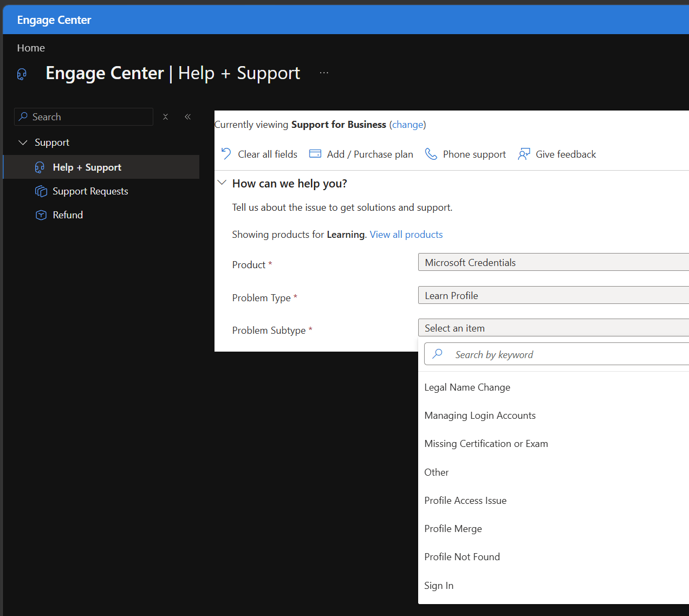Open the Product dropdown showing Microsoft Credentials
Image resolution: width=689 pixels, height=616 pixels.
(554, 262)
